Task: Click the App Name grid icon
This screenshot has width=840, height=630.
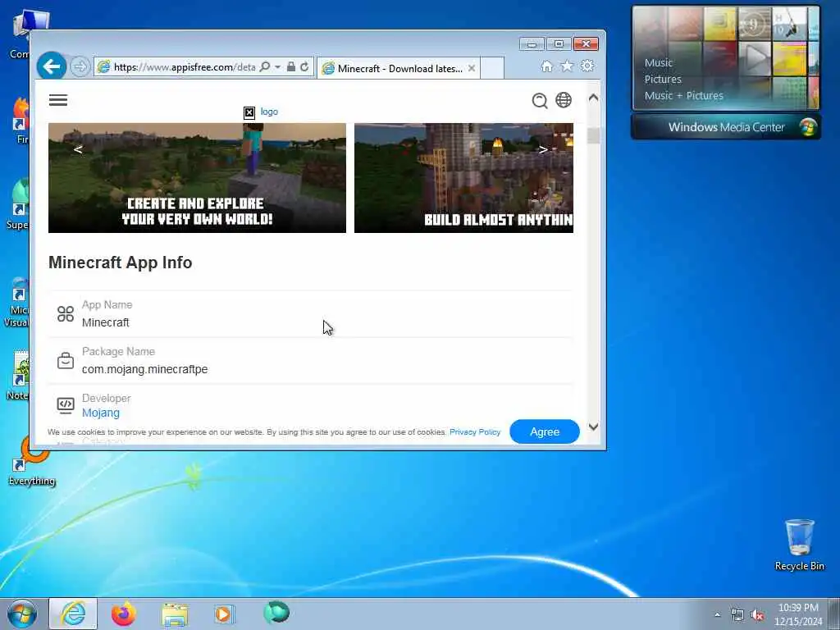Action: coord(66,314)
